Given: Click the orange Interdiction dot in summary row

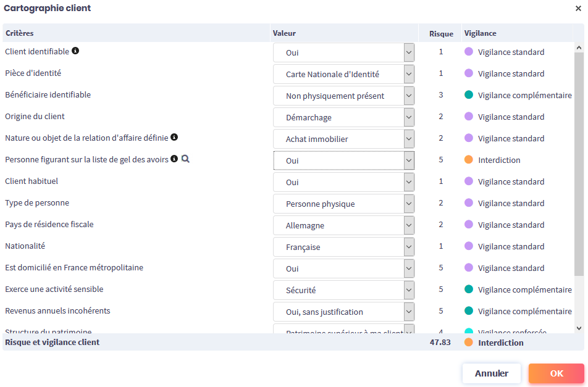Looking at the screenshot, I should point(469,343).
